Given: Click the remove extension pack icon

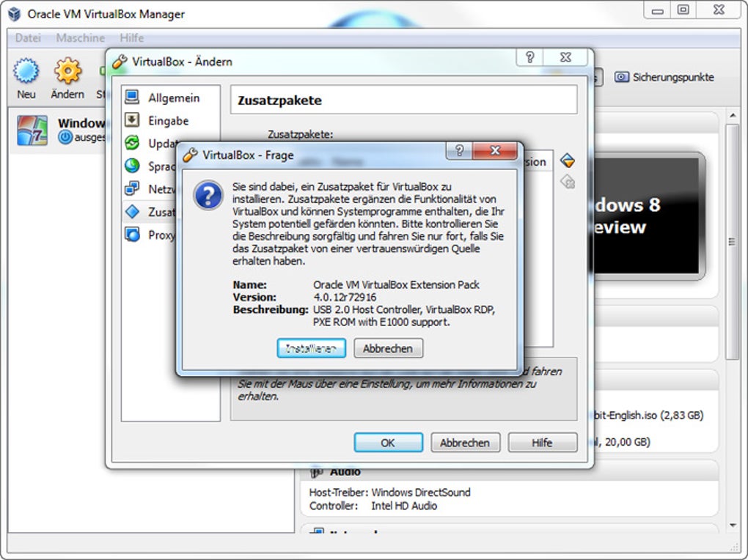Looking at the screenshot, I should click(567, 182).
